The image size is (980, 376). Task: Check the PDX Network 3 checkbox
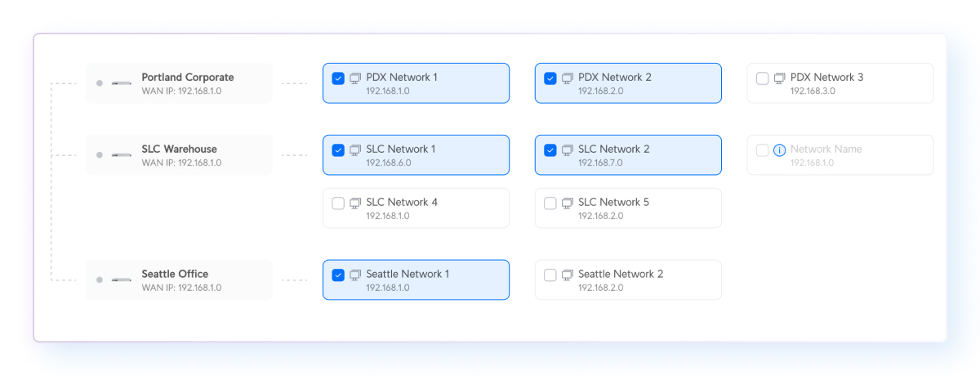click(763, 78)
